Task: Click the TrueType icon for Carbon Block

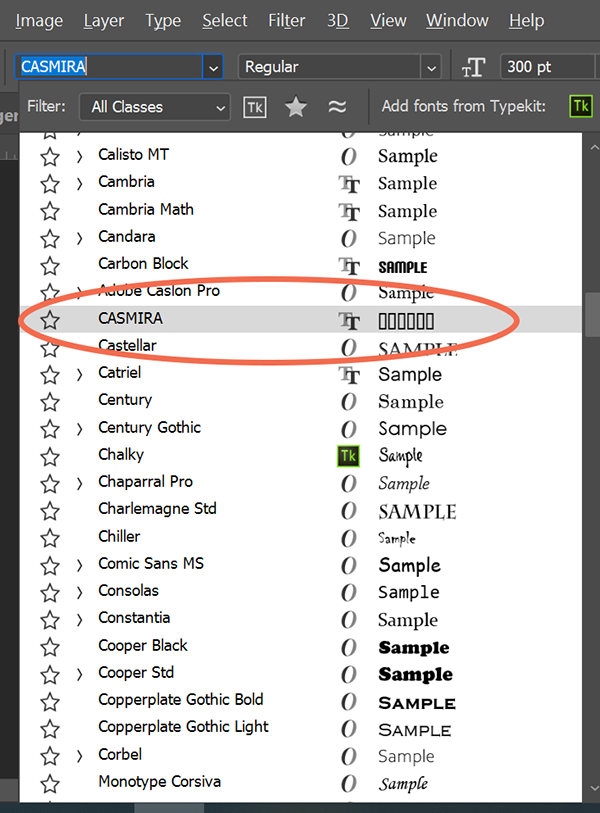Action: 349,266
